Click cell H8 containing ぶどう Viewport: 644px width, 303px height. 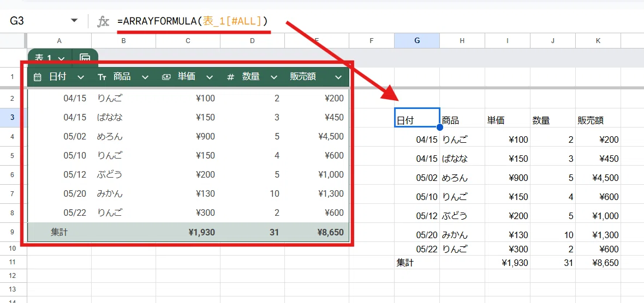click(x=462, y=213)
